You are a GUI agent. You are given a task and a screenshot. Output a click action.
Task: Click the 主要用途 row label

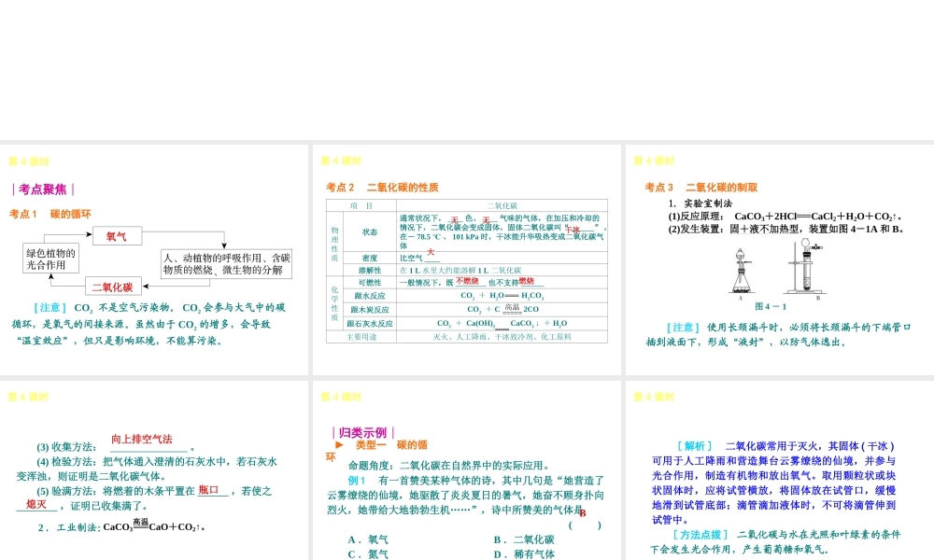(361, 337)
